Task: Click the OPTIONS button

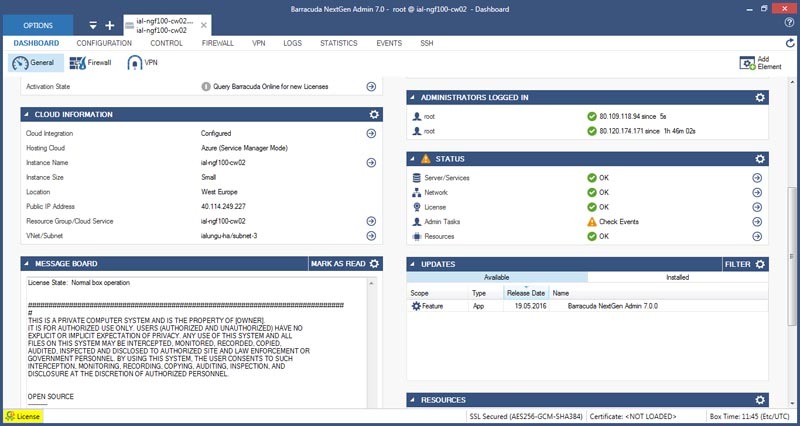Action: coord(38,25)
